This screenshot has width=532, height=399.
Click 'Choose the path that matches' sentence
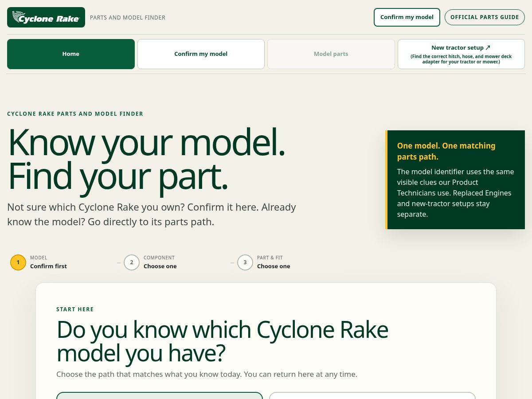click(207, 374)
